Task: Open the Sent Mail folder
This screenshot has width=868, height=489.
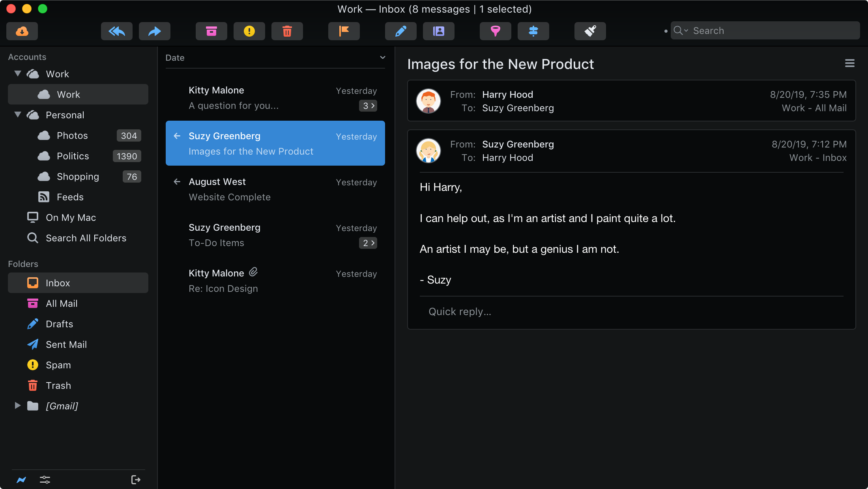Action: [66, 344]
